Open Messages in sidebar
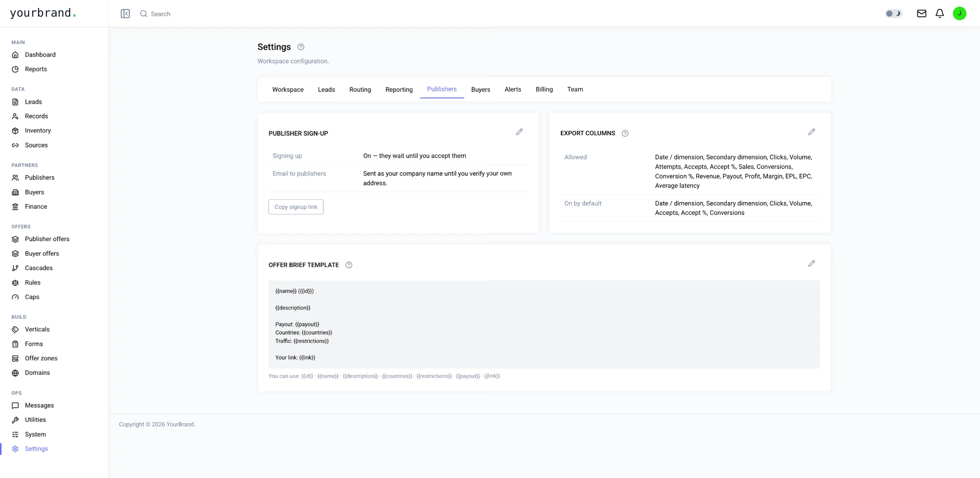This screenshot has height=478, width=980. pos(39,405)
